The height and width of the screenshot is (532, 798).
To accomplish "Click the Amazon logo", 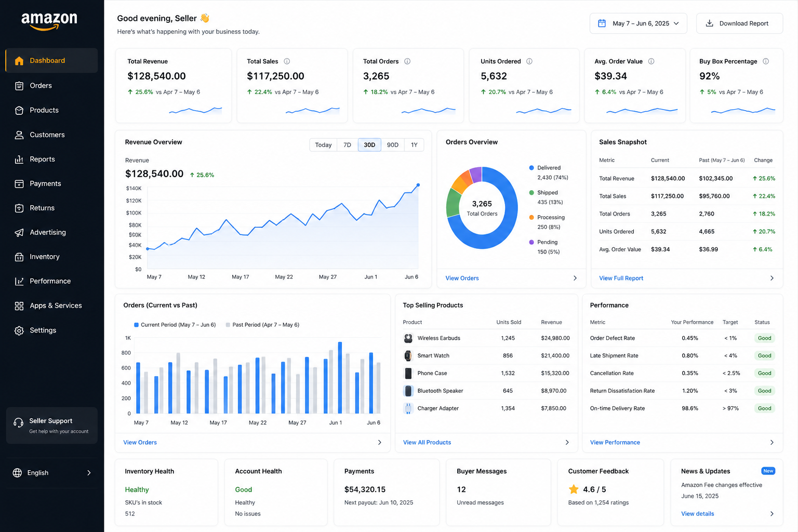I will click(x=49, y=21).
